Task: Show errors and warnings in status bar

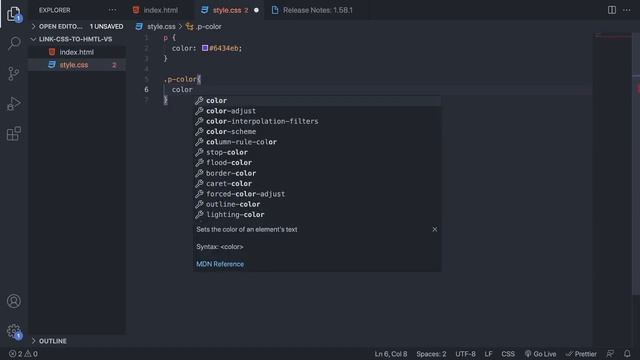Action: click(23, 354)
